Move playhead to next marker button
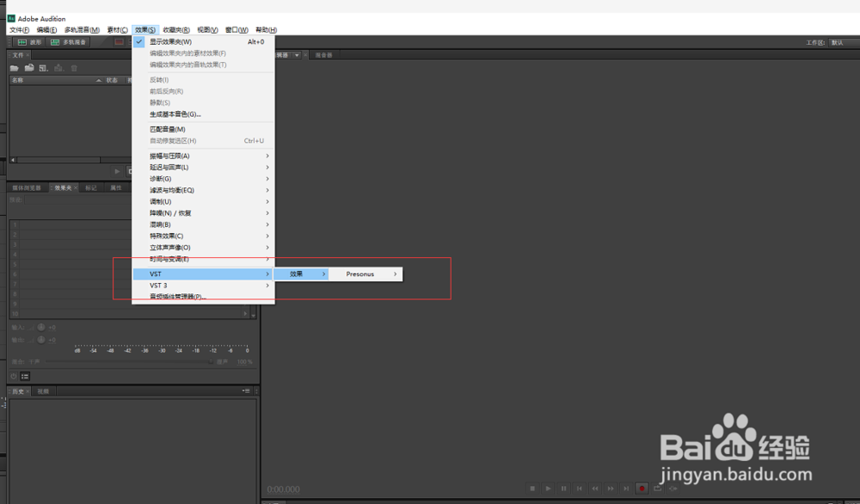 [x=626, y=489]
